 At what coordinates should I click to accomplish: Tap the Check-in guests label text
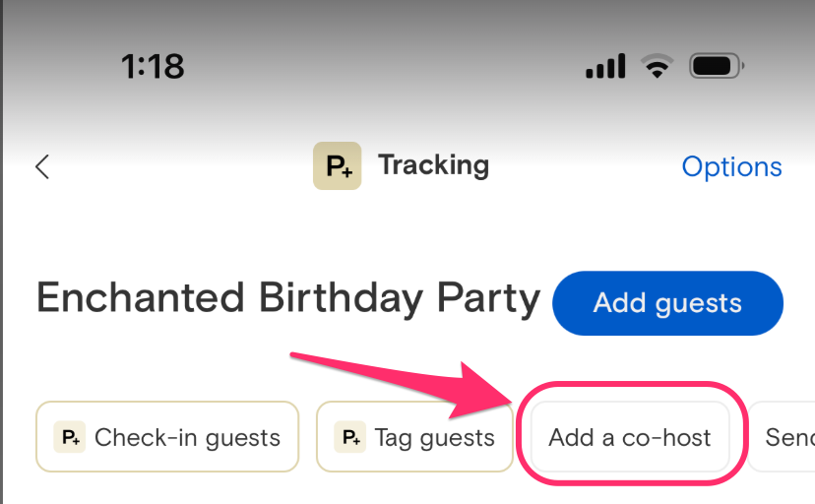(188, 438)
